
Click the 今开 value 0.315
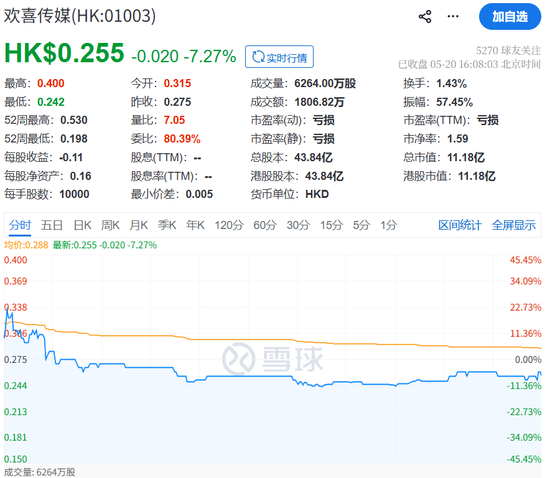[177, 83]
